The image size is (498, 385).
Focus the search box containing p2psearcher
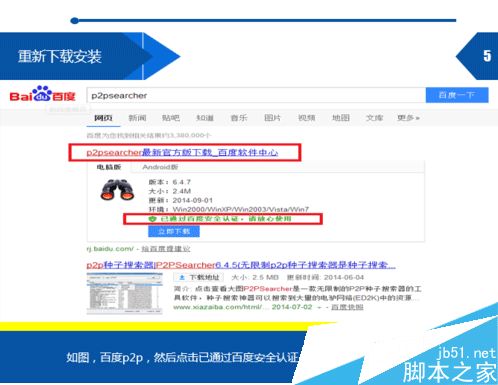256,95
